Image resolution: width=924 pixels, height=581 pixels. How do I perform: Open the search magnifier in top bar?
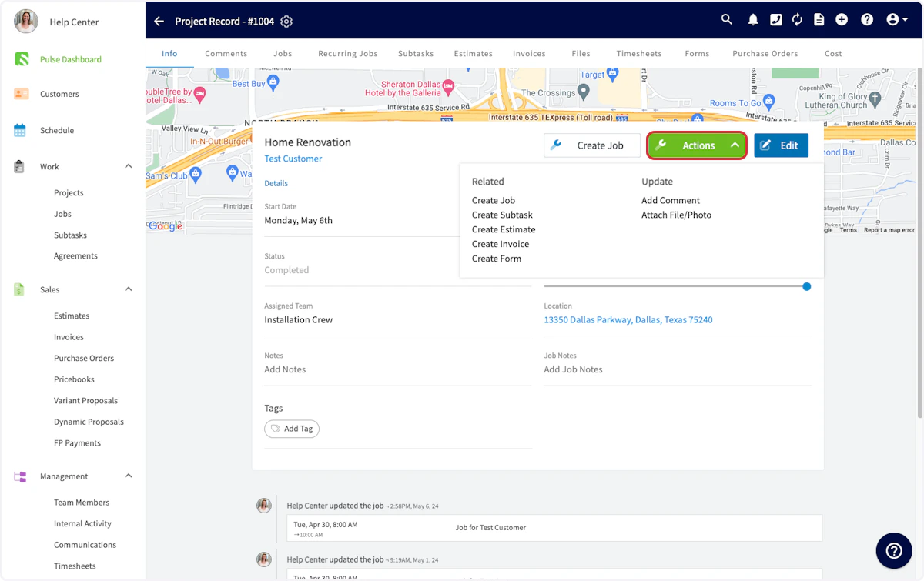tap(727, 20)
